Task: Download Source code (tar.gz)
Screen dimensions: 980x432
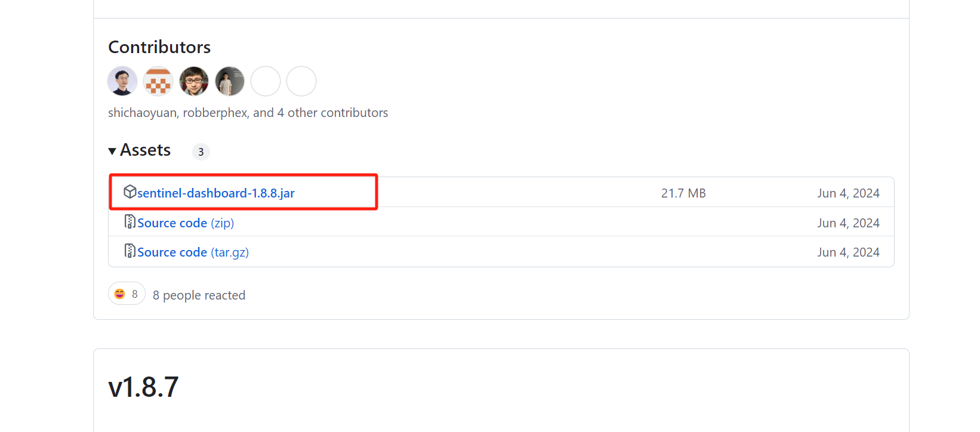Action: pyautogui.click(x=193, y=252)
